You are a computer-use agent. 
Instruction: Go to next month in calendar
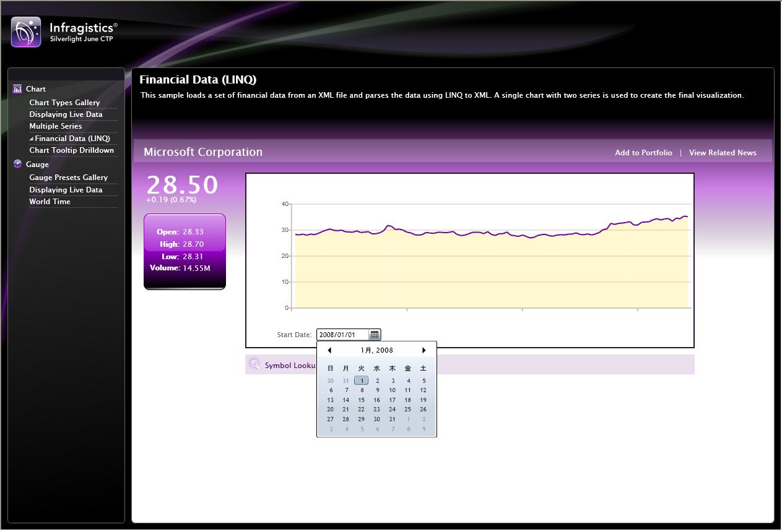pyautogui.click(x=424, y=350)
